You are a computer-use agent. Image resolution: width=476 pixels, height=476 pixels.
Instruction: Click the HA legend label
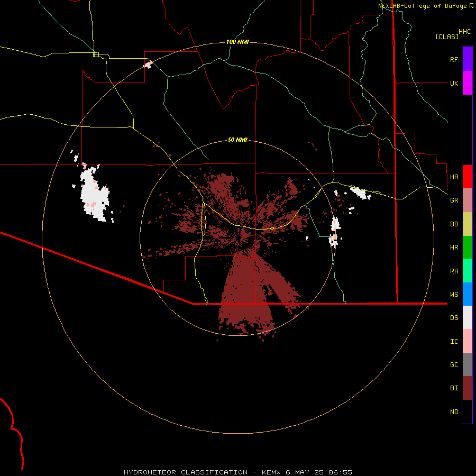click(x=454, y=177)
